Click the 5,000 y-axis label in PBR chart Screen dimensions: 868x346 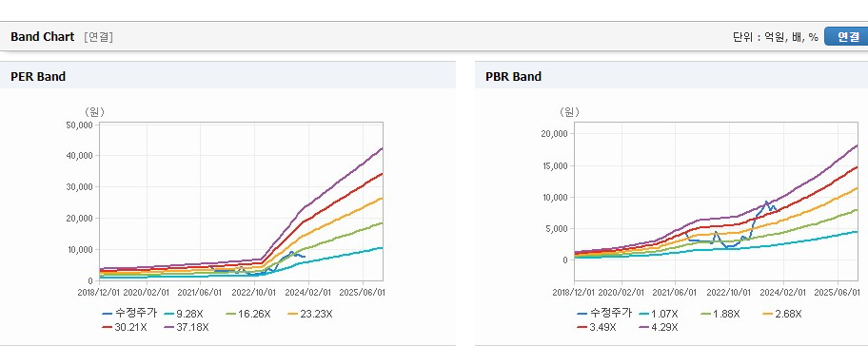[557, 228]
